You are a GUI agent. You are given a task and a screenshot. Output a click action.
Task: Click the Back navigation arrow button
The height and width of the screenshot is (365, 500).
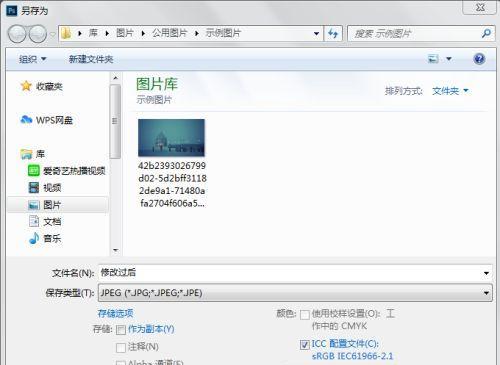[17, 34]
